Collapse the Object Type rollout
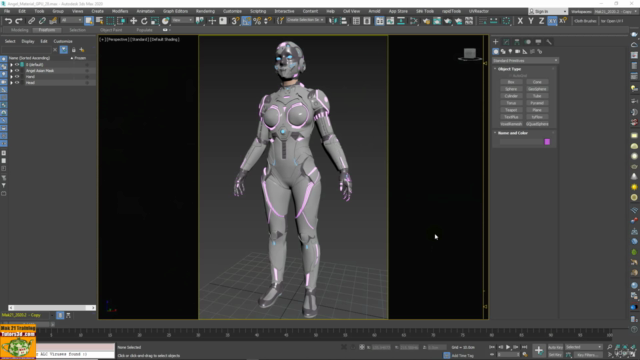This screenshot has height=360, width=640. [496, 69]
